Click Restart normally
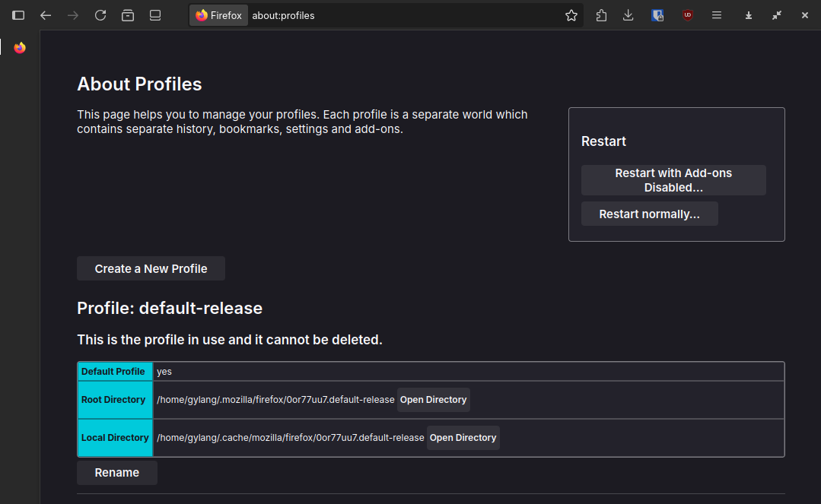This screenshot has width=821, height=504. coord(649,214)
